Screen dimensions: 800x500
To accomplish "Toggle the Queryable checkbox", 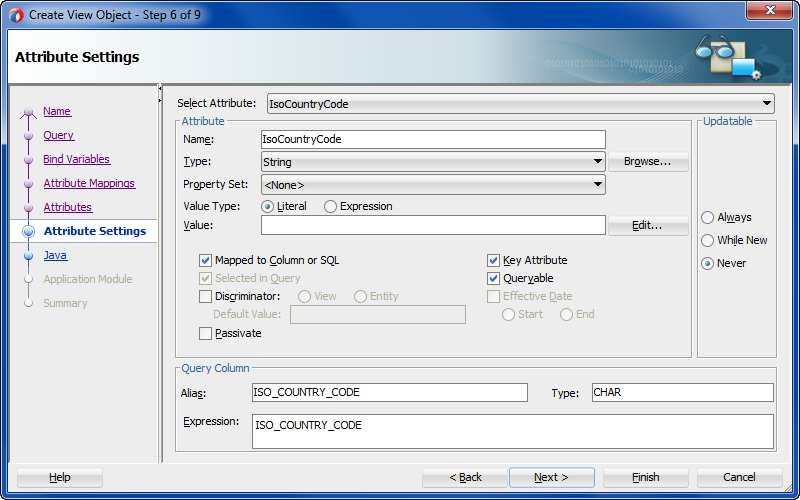I will tap(493, 279).
